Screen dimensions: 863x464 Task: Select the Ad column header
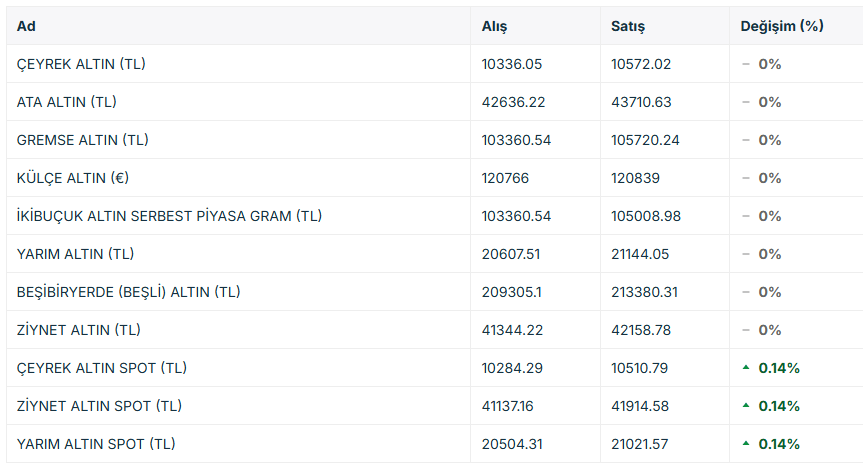click(x=26, y=26)
